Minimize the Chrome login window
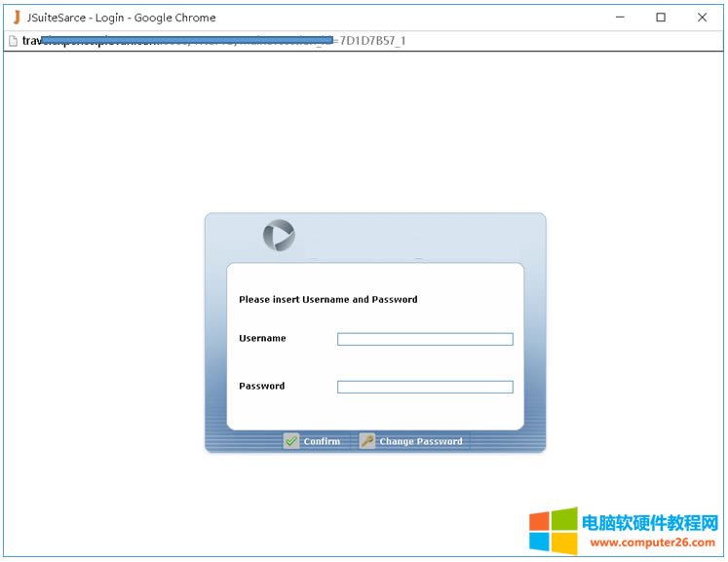This screenshot has width=728, height=562. (x=620, y=18)
